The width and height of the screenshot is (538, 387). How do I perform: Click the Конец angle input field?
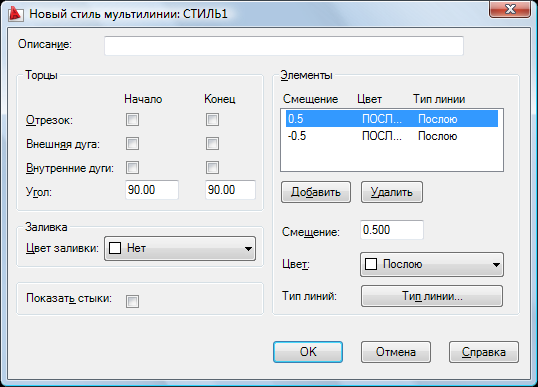(230, 190)
